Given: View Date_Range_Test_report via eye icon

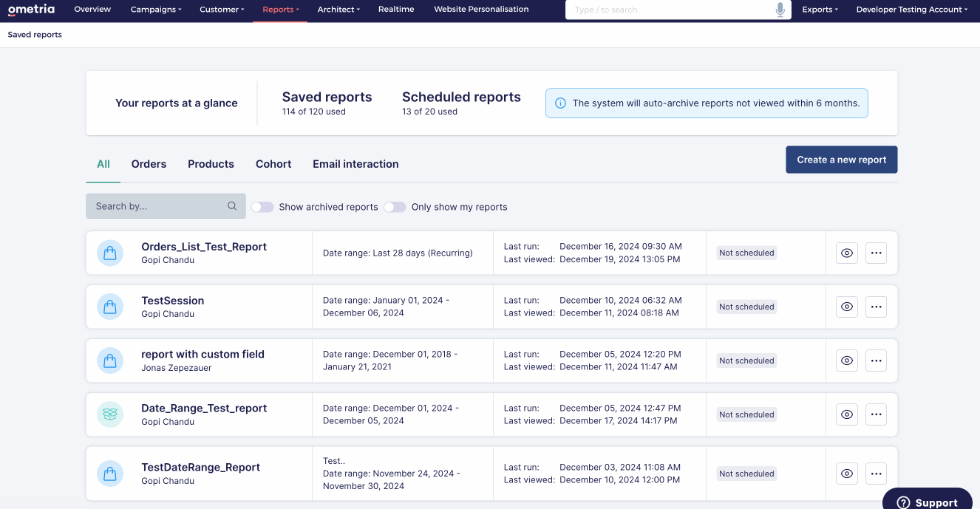Looking at the screenshot, I should click(x=847, y=414).
